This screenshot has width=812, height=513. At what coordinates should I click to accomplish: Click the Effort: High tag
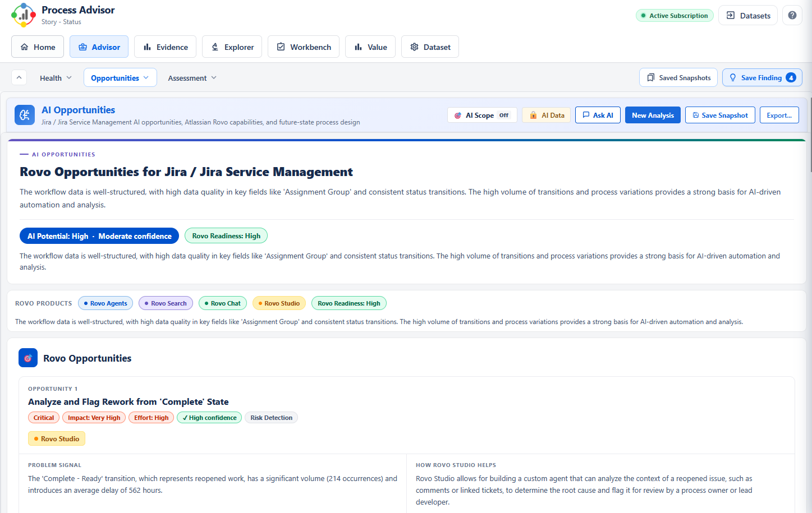click(x=151, y=418)
